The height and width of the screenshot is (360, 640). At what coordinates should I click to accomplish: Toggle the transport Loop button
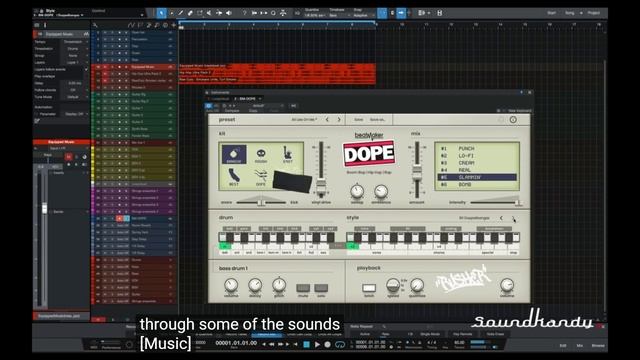point(340,344)
